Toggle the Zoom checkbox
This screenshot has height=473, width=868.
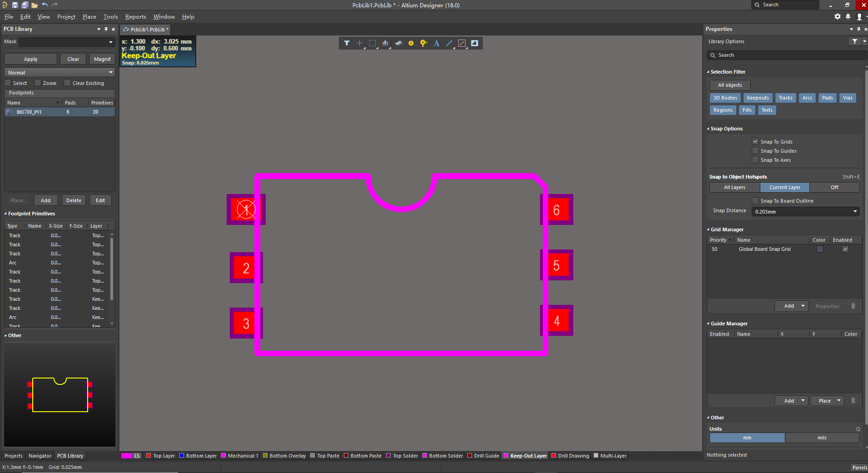38,83
